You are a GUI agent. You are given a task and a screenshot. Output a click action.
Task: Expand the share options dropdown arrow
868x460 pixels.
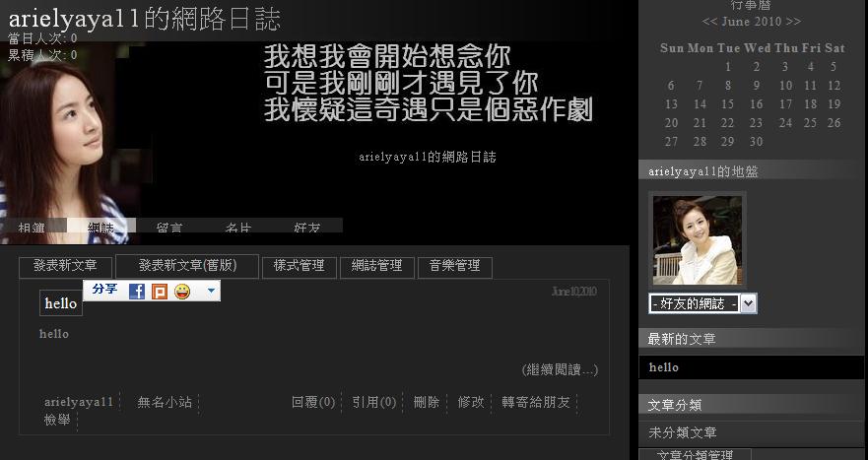coord(210,292)
